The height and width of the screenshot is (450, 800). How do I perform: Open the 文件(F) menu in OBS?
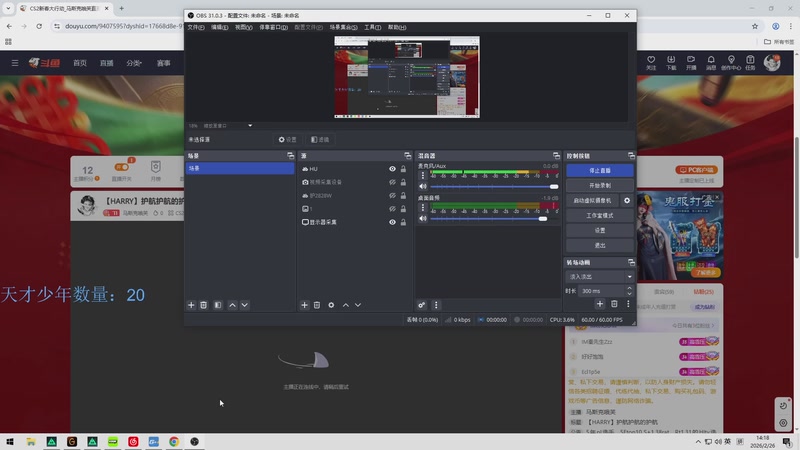(x=196, y=28)
